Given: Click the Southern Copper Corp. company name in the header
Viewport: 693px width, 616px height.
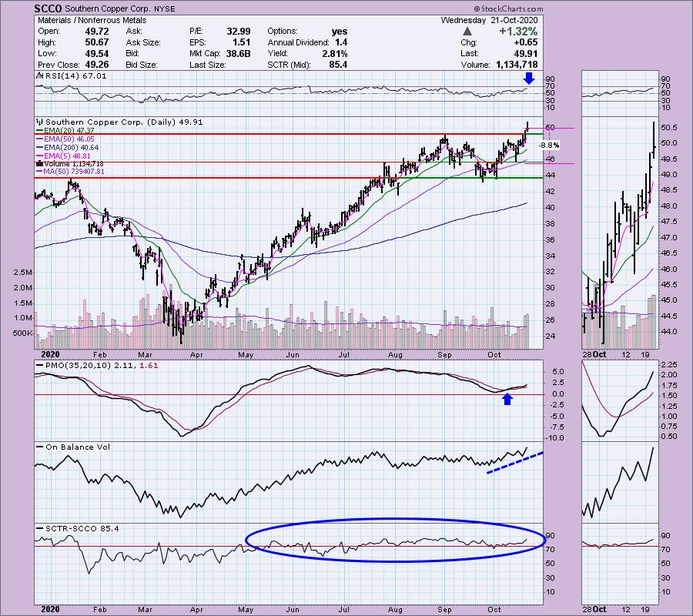Looking at the screenshot, I should point(107,8).
